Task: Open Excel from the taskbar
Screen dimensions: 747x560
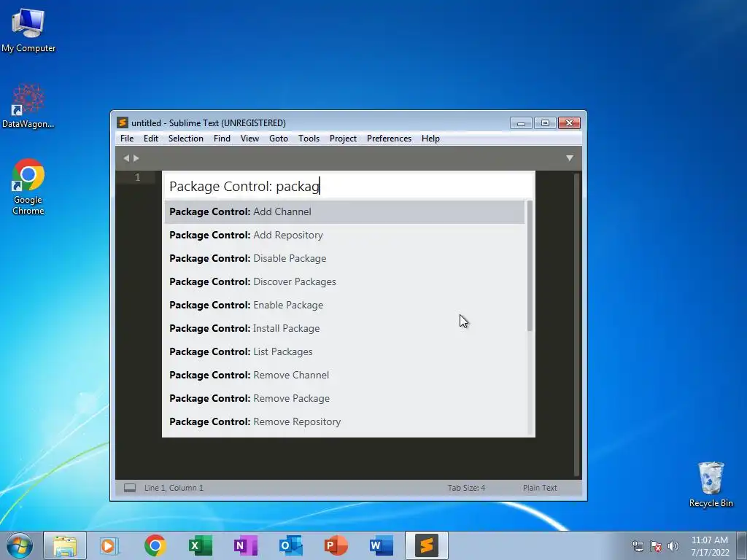Action: point(200,545)
